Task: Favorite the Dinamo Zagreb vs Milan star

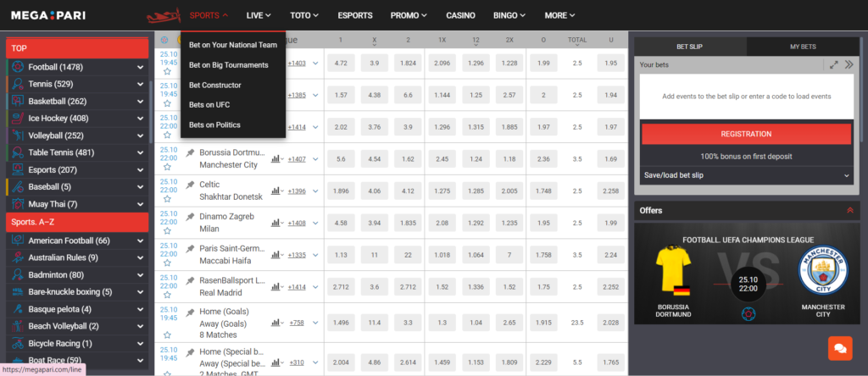Action: pyautogui.click(x=167, y=231)
